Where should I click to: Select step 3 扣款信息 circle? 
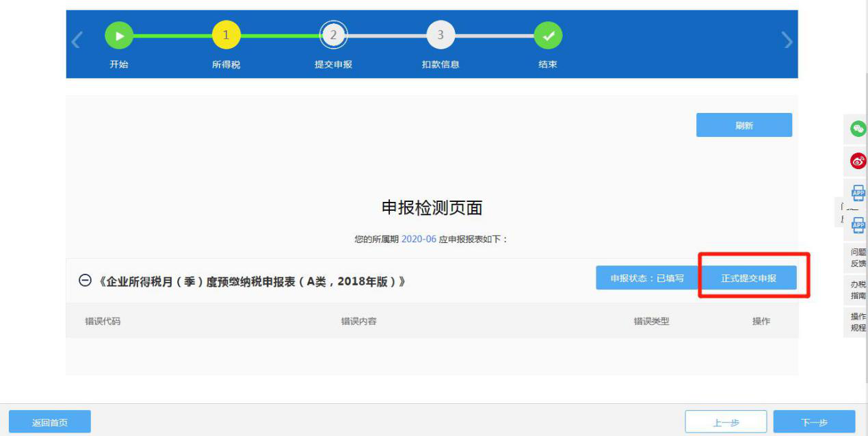point(440,36)
